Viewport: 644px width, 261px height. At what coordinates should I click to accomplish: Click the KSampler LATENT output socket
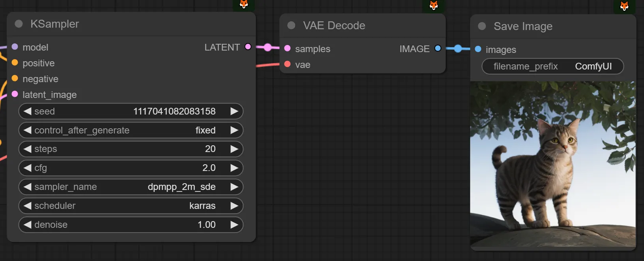(x=248, y=47)
